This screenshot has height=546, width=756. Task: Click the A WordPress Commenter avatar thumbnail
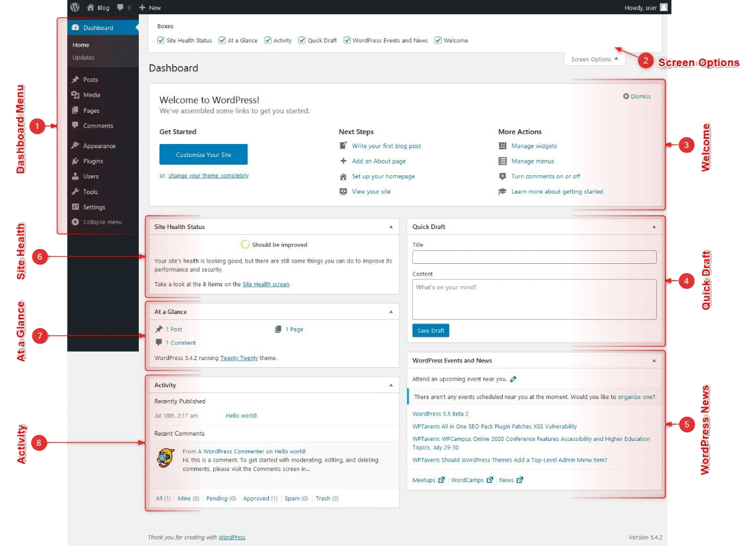166,458
